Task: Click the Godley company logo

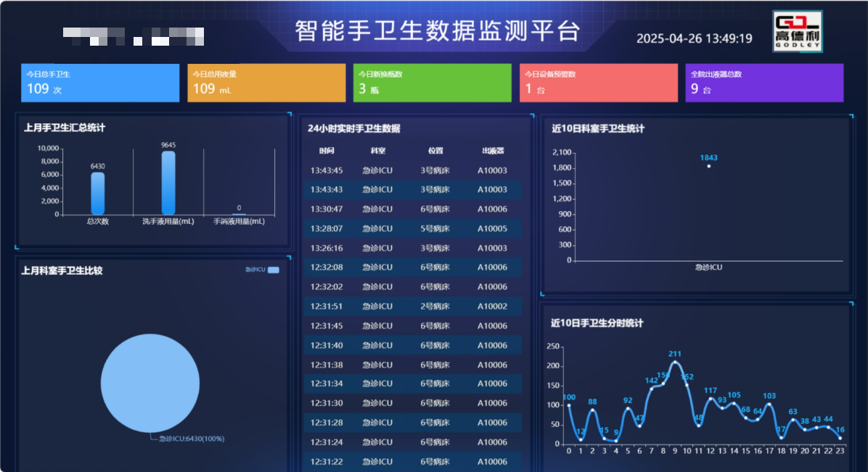Action: [x=797, y=32]
